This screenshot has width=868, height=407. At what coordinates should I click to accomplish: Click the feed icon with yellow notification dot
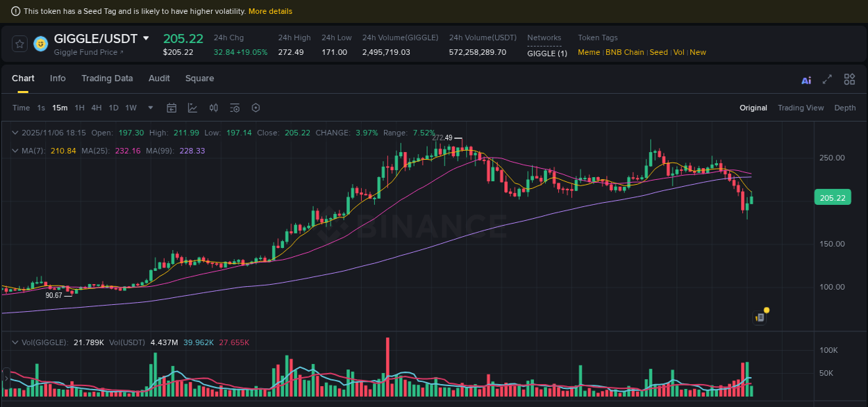[x=760, y=317]
